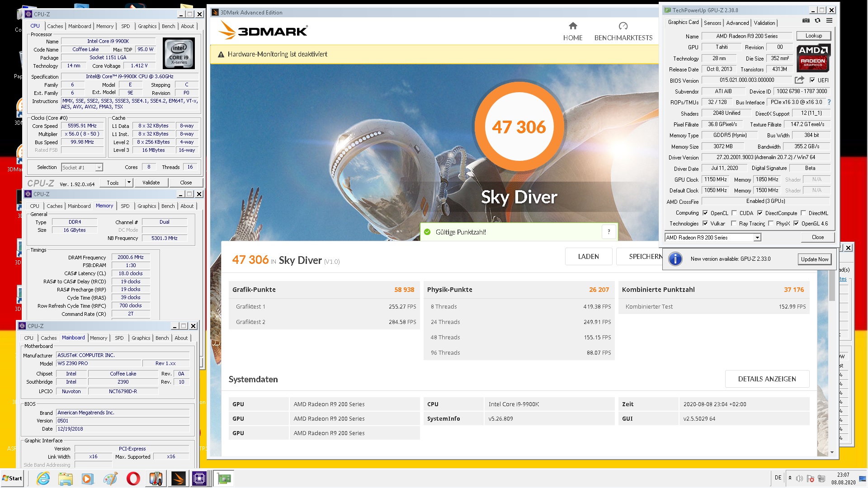The height and width of the screenshot is (488, 868).
Task: Click the Windows Start button
Action: click(13, 479)
